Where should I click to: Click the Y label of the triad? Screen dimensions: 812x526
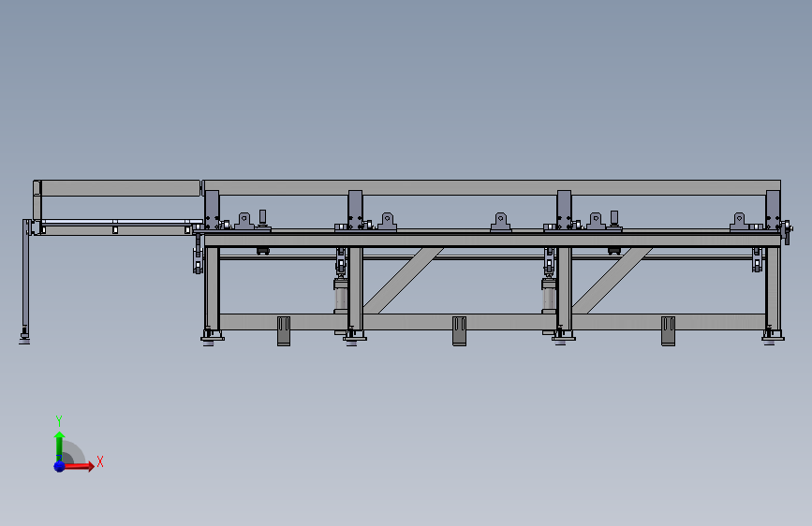tap(59, 420)
